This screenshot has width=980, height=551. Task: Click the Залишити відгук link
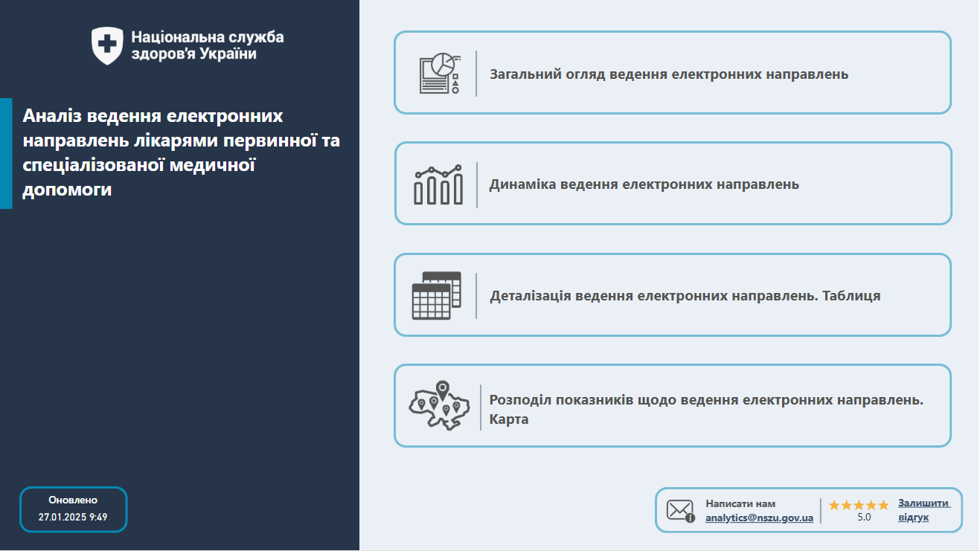(923, 510)
